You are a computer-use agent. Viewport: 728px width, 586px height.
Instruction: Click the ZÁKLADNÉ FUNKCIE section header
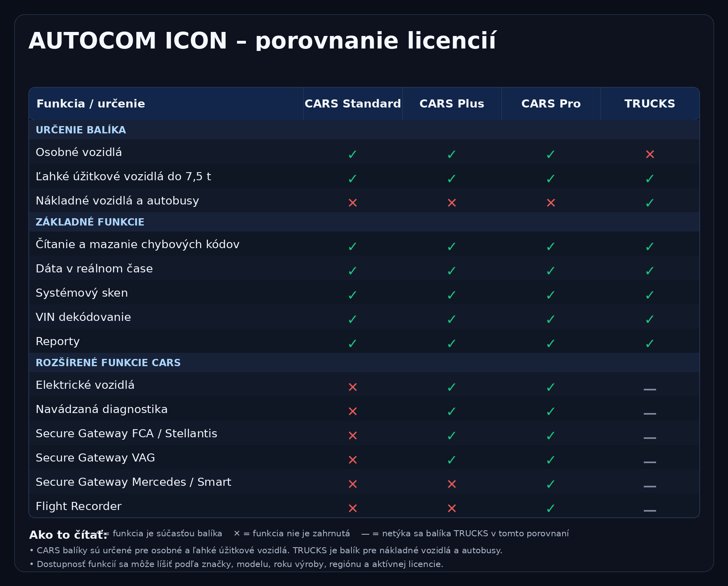(x=90, y=222)
